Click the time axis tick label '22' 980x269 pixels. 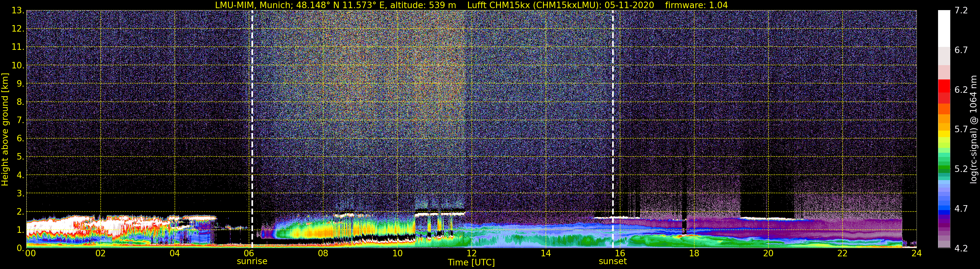842,253
